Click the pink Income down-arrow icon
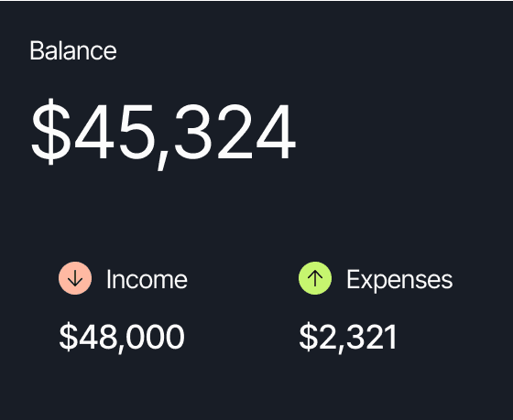Image resolution: width=513 pixels, height=420 pixels. 75,278
